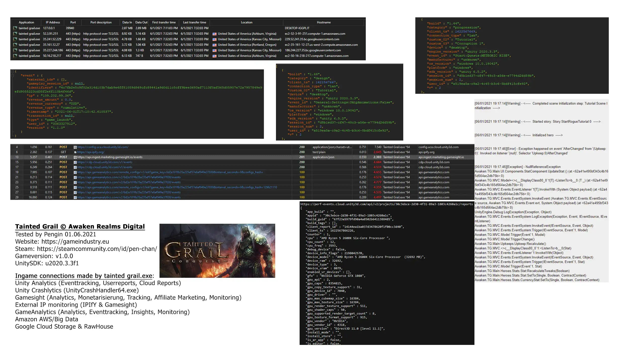Open the first cdp.cloud.unity3d.com/v1/events link
Screen dimensions: 644x362
[x=105, y=162]
